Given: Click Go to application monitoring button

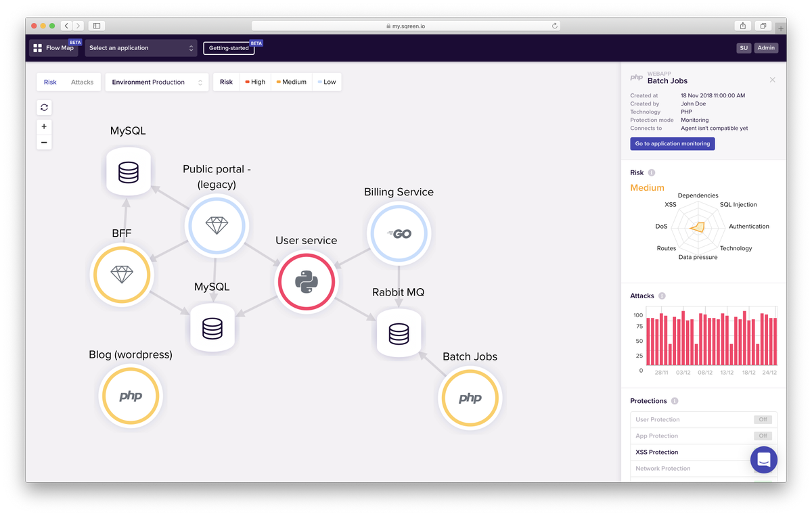Looking at the screenshot, I should point(673,143).
